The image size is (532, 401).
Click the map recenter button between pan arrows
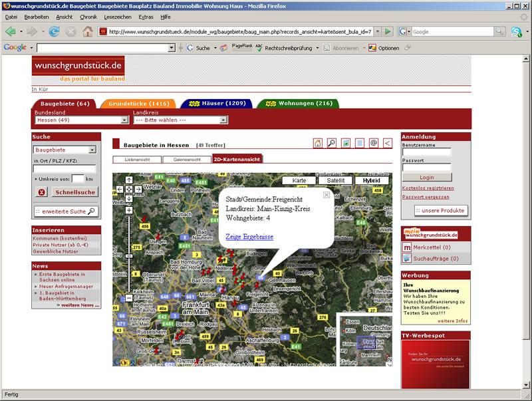(x=129, y=189)
